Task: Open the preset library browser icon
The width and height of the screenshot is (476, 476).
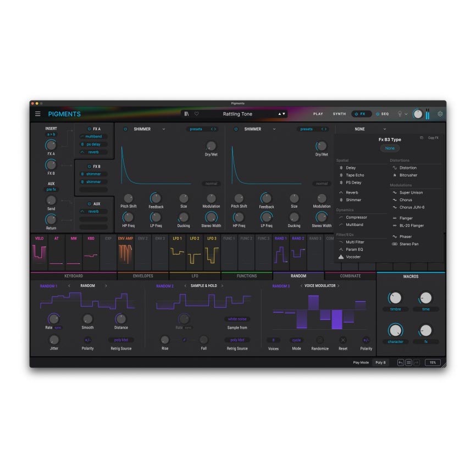Action: (186, 114)
